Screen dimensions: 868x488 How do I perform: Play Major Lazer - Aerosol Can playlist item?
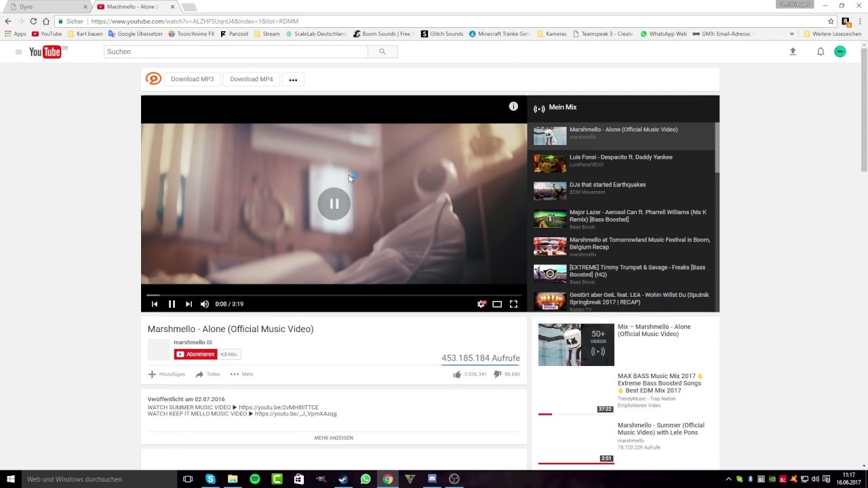622,219
